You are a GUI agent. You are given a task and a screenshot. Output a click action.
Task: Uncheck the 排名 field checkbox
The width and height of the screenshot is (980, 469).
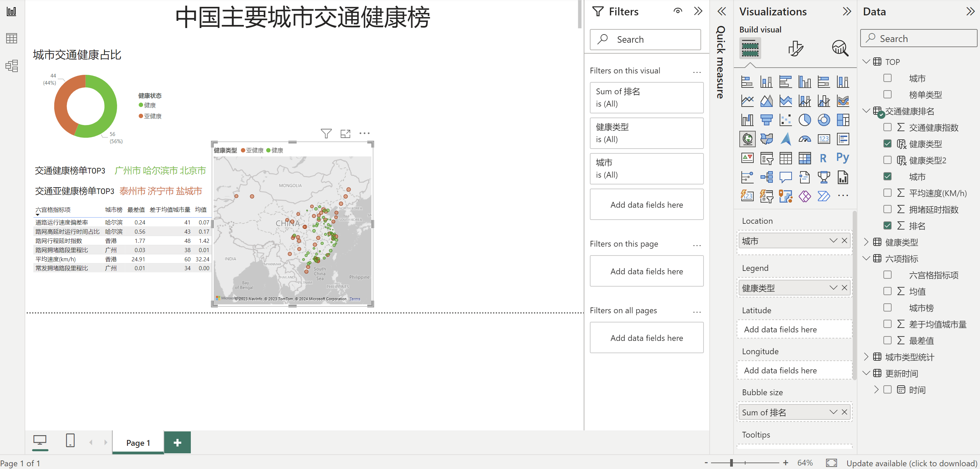click(887, 225)
